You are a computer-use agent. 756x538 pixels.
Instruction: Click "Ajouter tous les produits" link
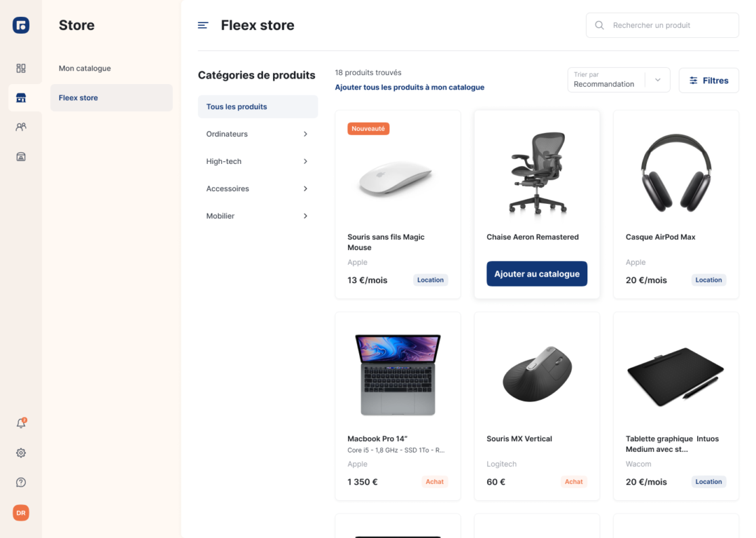click(x=409, y=87)
